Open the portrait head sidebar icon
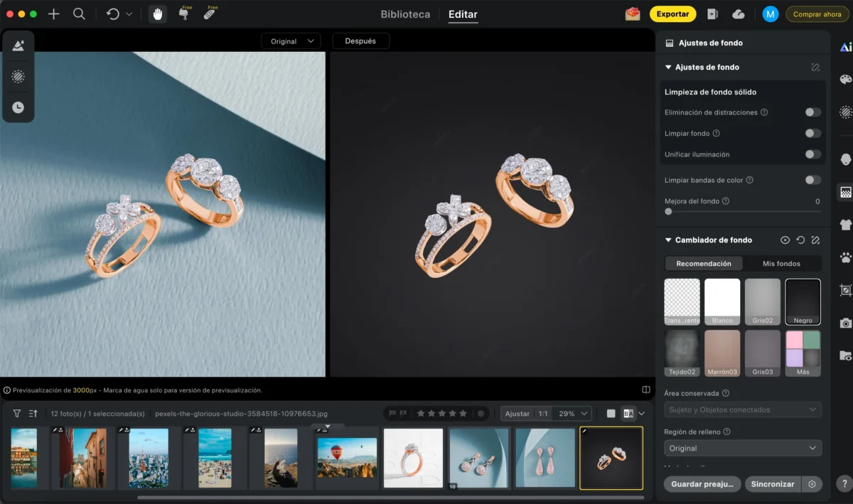This screenshot has height=504, width=853. tap(845, 159)
